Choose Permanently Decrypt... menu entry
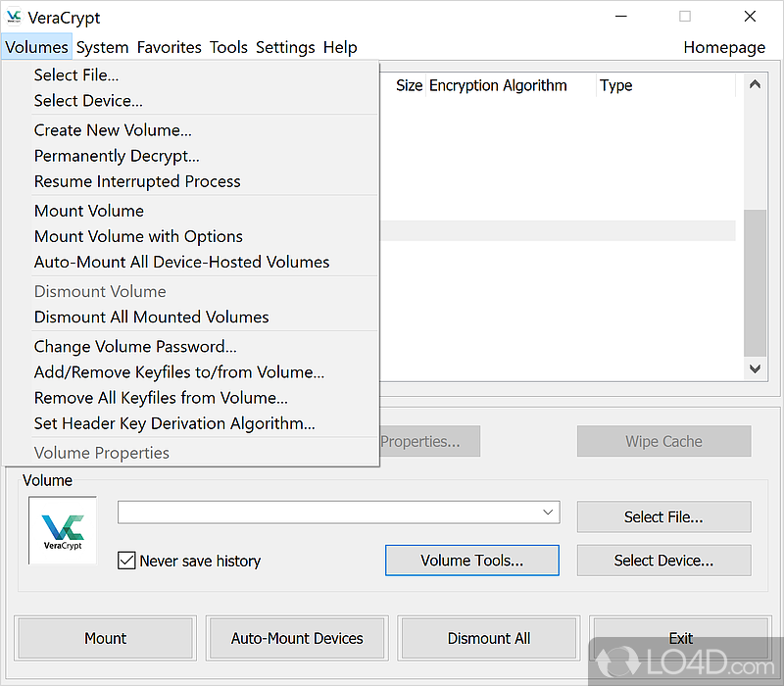The height and width of the screenshot is (686, 784). 190,156
